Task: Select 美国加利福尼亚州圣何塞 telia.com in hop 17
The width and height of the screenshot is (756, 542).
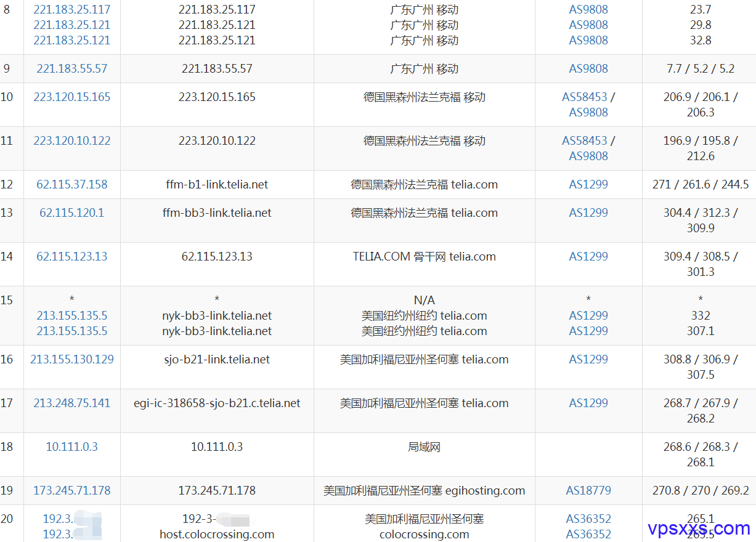Action: 424,403
